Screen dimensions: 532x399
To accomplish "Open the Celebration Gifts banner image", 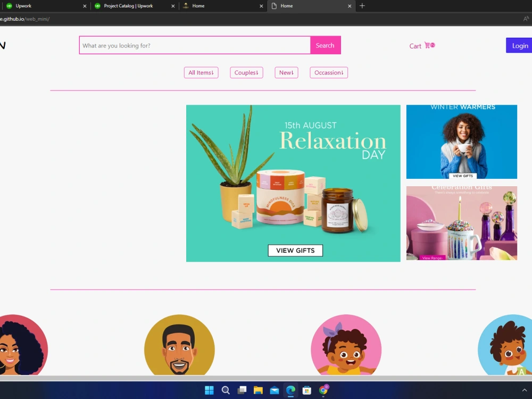I will 462,223.
